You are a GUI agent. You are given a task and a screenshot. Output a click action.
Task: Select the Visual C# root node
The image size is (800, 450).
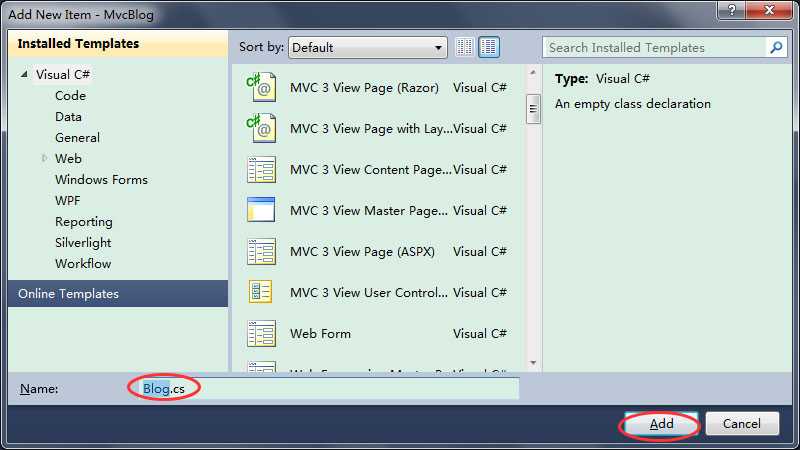pyautogui.click(x=63, y=74)
